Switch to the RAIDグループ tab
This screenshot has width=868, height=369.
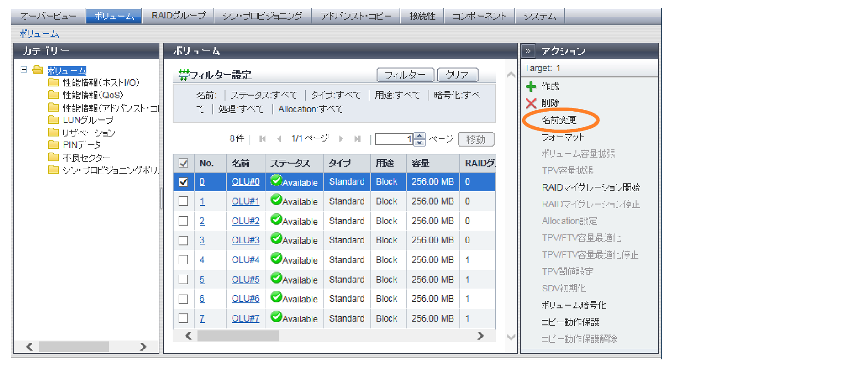point(178,16)
